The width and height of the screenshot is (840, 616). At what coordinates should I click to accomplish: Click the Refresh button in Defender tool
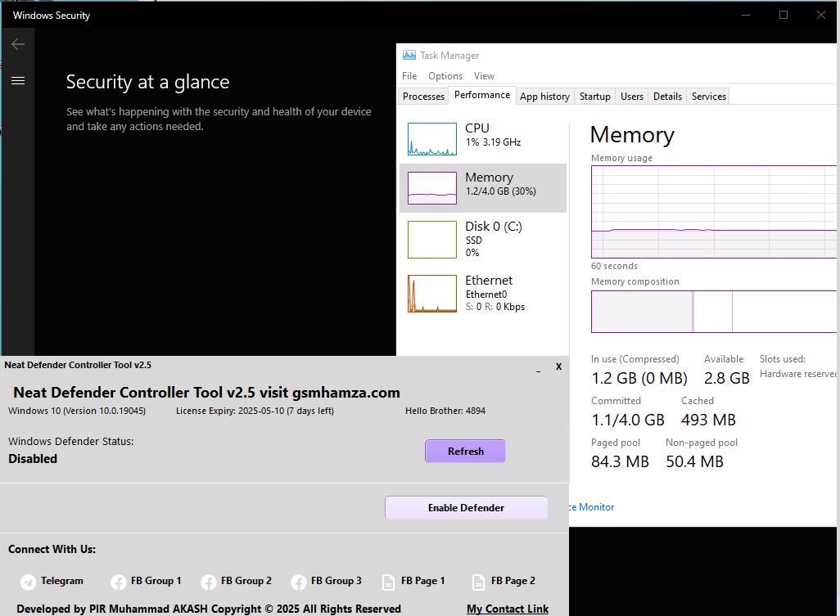coord(465,452)
